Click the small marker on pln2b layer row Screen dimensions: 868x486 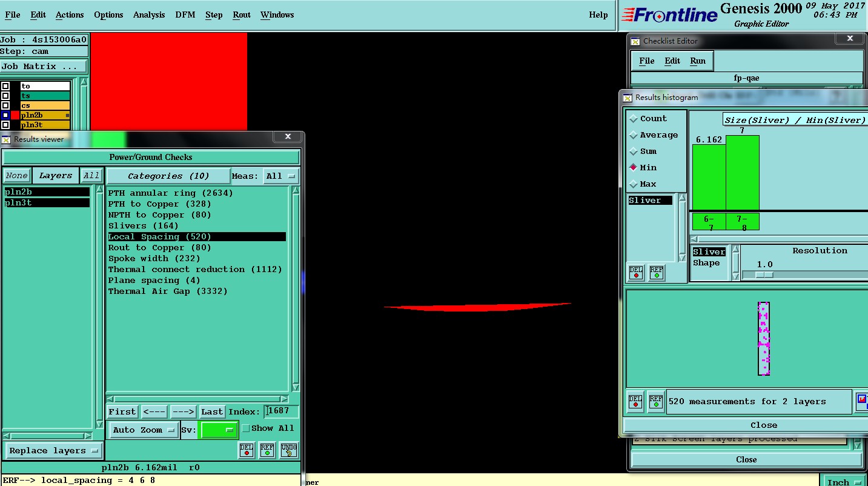pos(67,115)
